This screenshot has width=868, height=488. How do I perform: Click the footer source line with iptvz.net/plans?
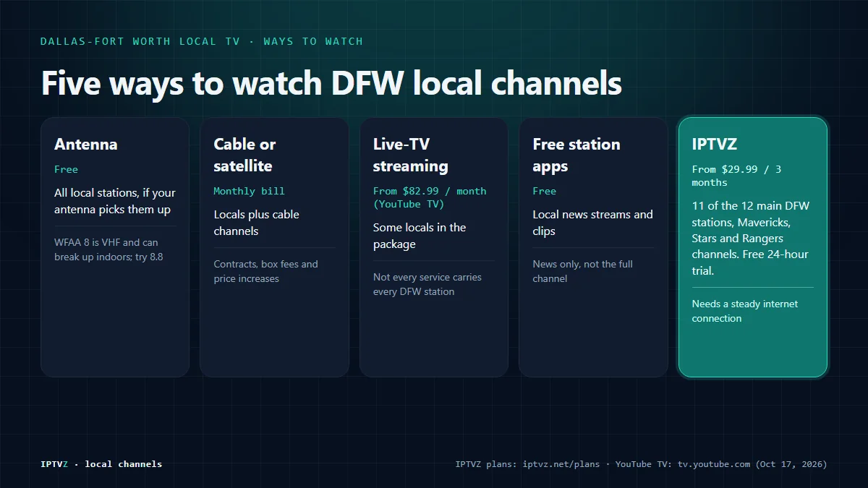(641, 463)
